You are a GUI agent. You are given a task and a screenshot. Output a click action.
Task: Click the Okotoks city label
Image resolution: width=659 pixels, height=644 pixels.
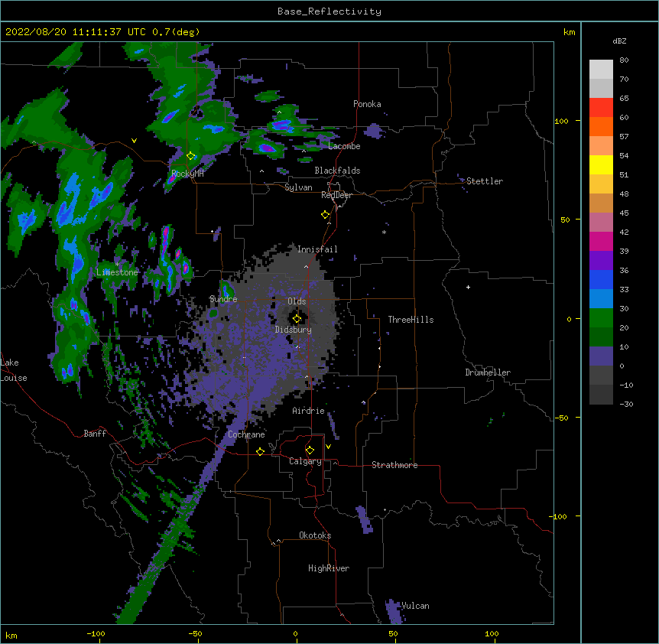coord(315,535)
